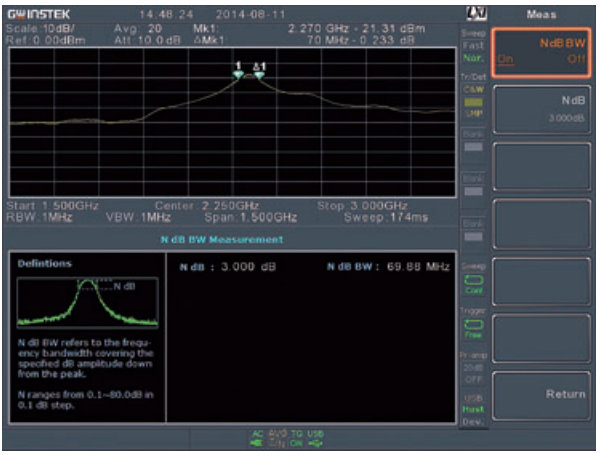Click the LXI status icon
This screenshot has height=457, width=601.
[476, 14]
